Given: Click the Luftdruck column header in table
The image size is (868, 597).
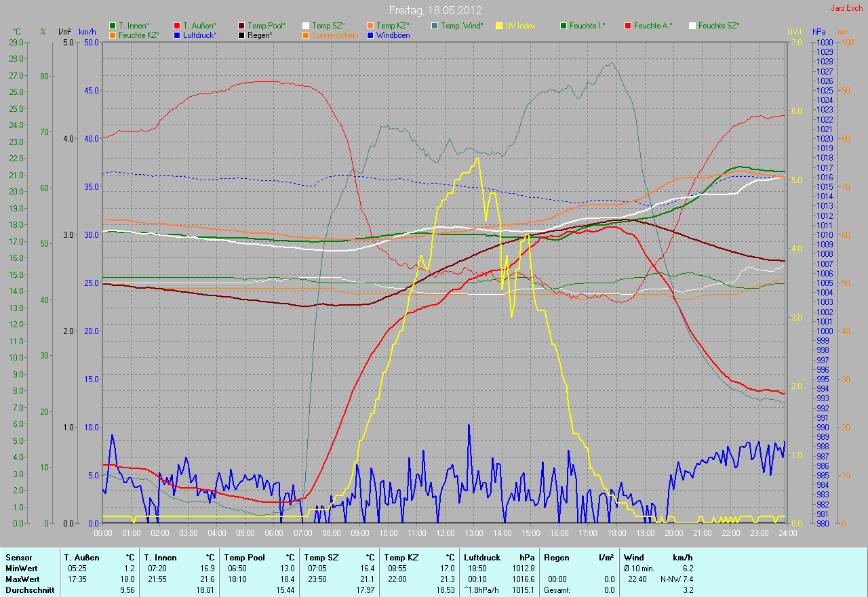Looking at the screenshot, I should [x=482, y=558].
